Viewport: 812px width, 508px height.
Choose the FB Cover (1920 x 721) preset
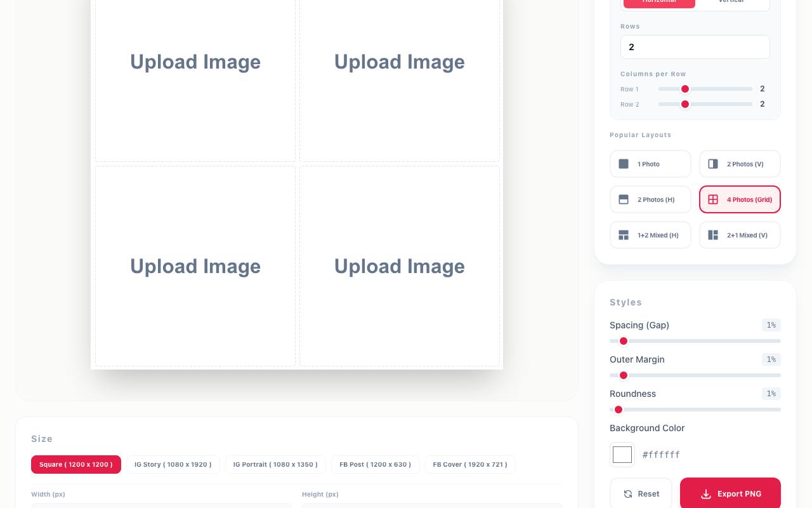pos(470,464)
